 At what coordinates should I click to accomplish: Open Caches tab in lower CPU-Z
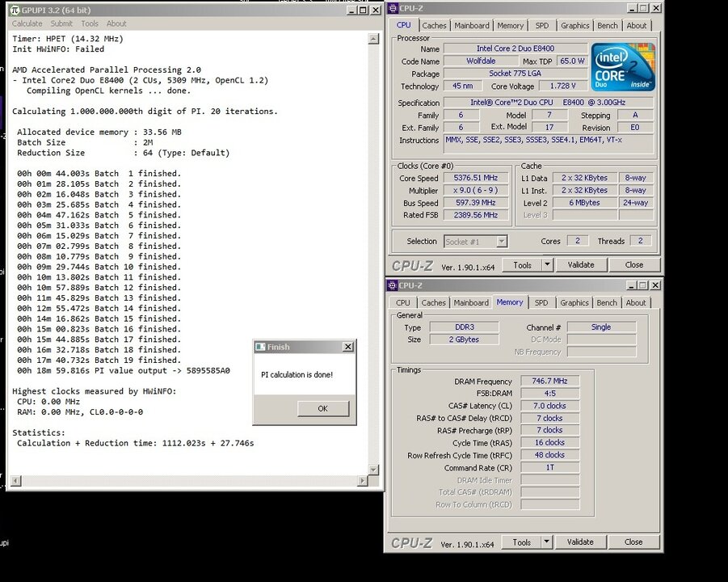click(433, 303)
